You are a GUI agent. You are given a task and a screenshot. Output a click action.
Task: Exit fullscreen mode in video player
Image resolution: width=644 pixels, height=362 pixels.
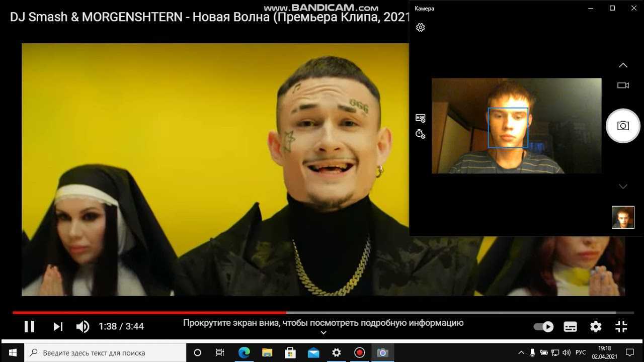click(x=621, y=327)
